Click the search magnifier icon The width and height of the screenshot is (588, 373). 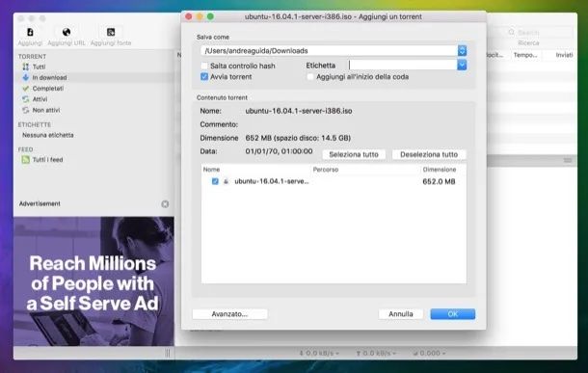click(x=511, y=33)
